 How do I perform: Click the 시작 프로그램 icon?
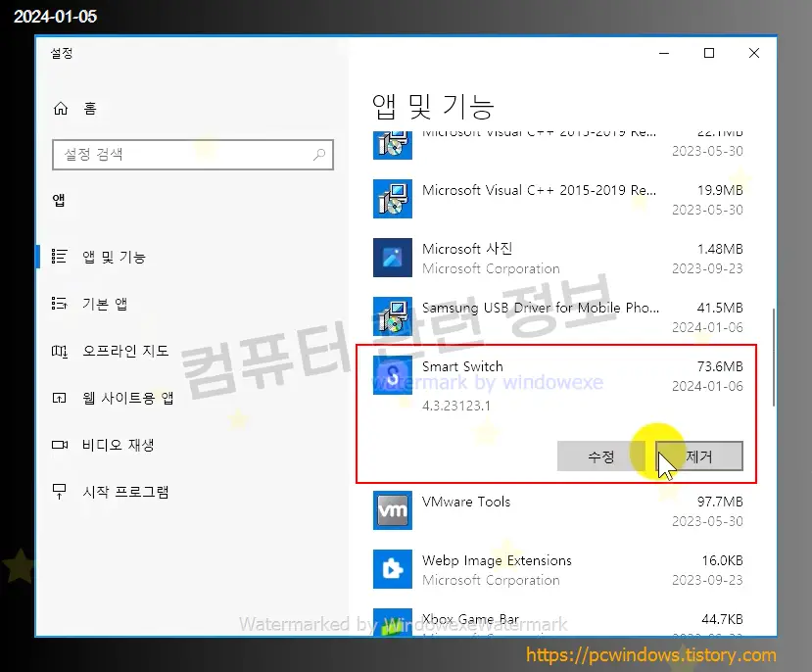point(59,492)
